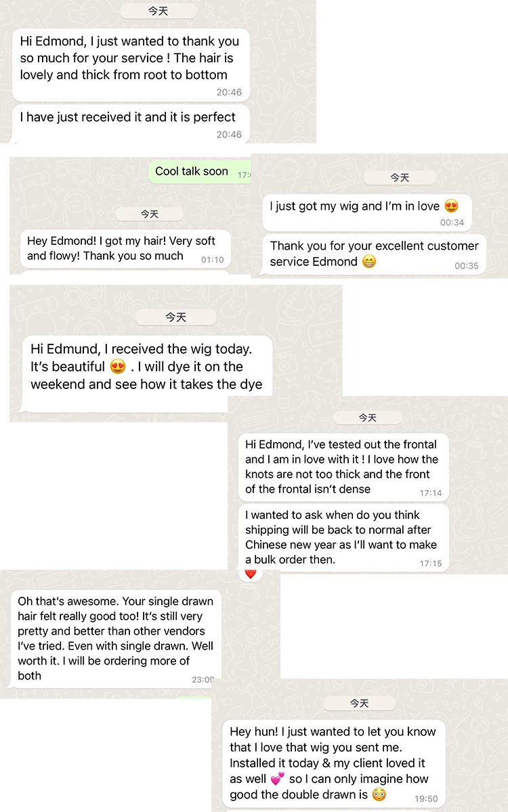The width and height of the screenshot is (508, 812).
Task: Click the 19:50 timestamp on the "Hey hun!" message
Action: click(x=426, y=798)
